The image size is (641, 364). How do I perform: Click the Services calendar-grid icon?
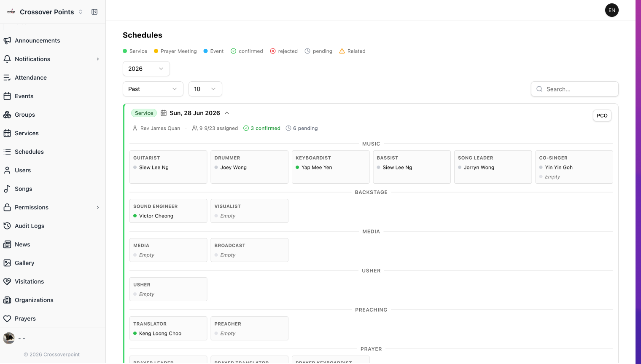pyautogui.click(x=7, y=133)
